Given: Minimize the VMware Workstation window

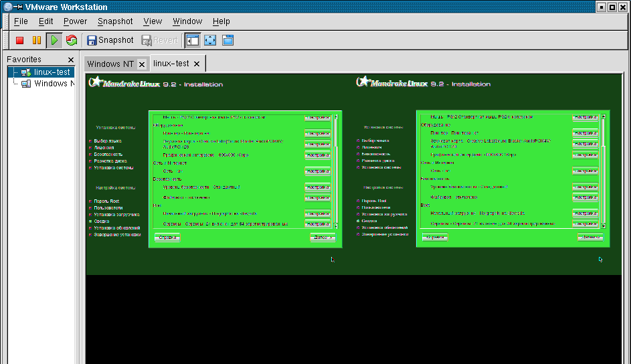Looking at the screenshot, I should 602,7.
